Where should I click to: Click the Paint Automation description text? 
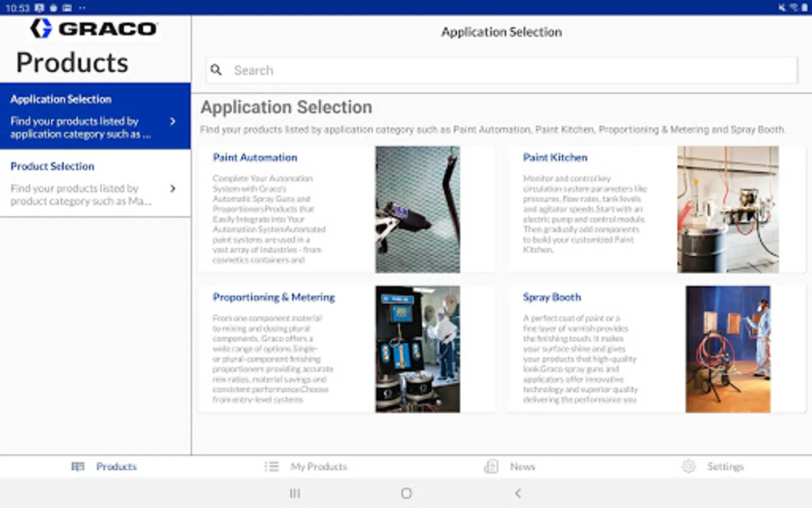click(269, 219)
